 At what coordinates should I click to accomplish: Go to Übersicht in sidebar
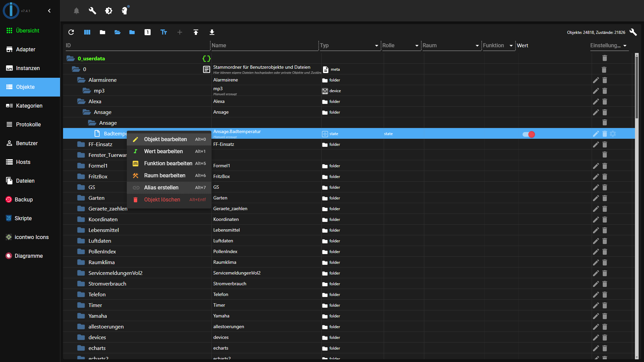pyautogui.click(x=30, y=31)
